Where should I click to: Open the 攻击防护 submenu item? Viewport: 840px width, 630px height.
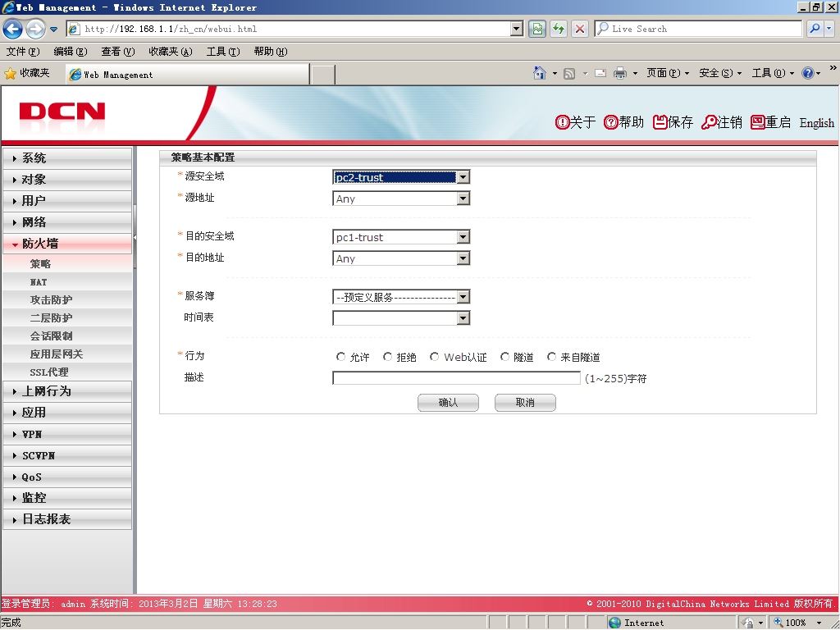(67, 300)
